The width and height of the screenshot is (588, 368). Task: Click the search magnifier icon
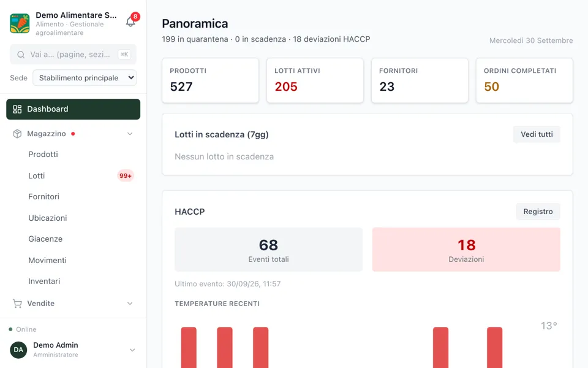pos(21,55)
